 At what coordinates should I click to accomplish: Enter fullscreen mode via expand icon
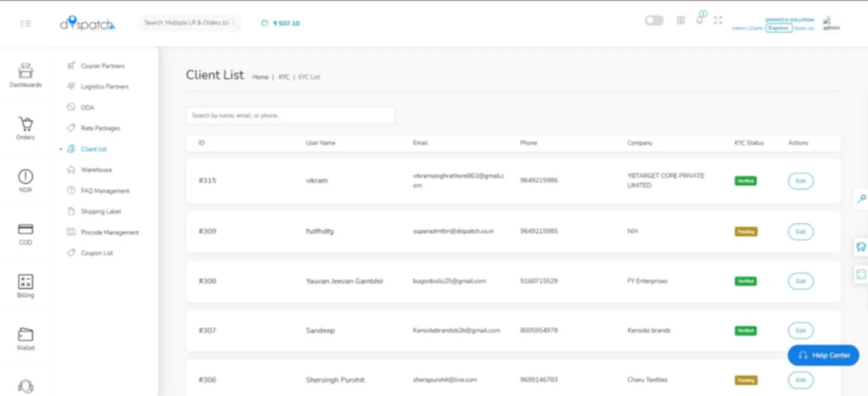pyautogui.click(x=718, y=21)
